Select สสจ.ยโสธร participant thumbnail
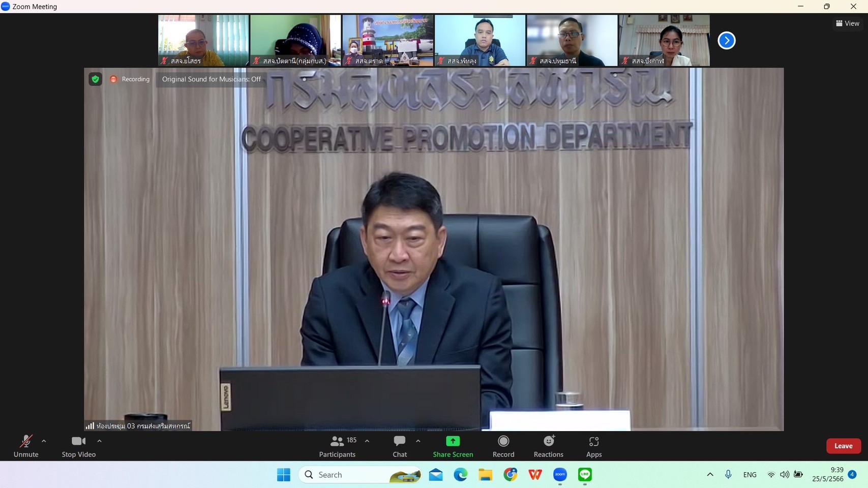This screenshot has width=868, height=488. pos(203,40)
